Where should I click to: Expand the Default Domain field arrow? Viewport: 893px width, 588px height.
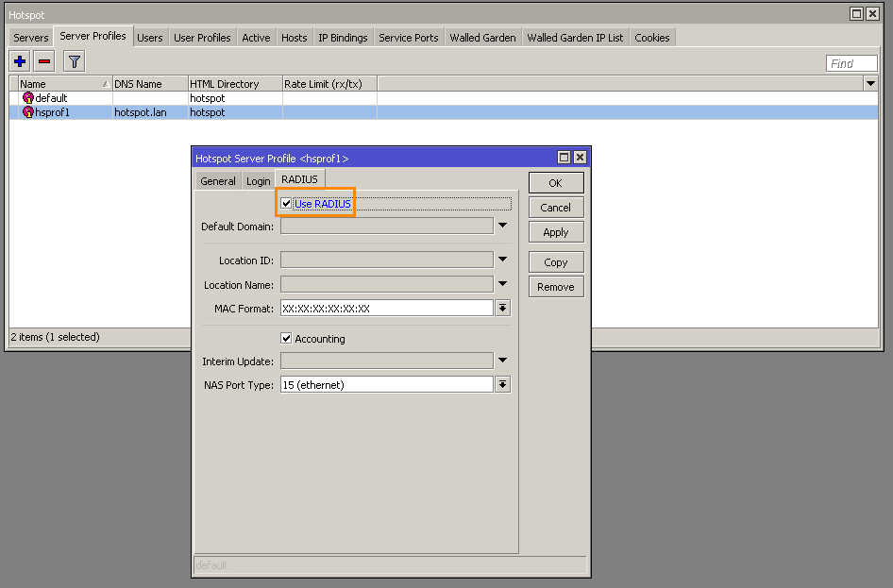point(503,227)
